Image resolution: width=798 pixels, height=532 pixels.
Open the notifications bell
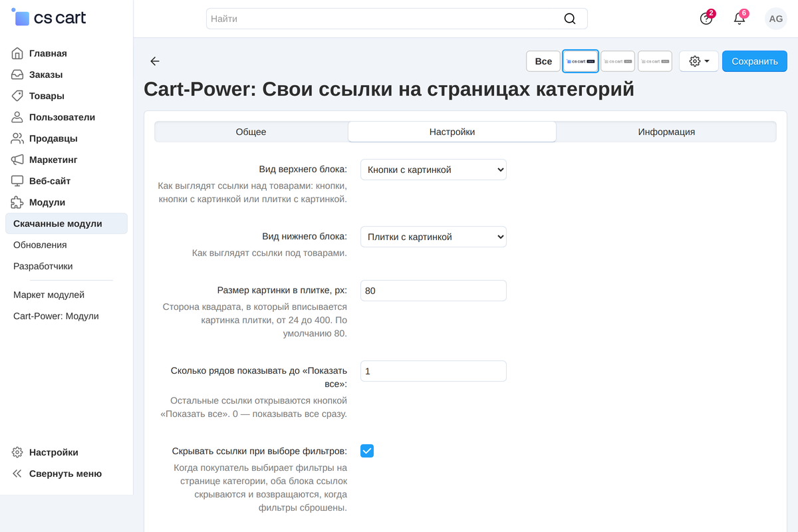click(x=739, y=19)
